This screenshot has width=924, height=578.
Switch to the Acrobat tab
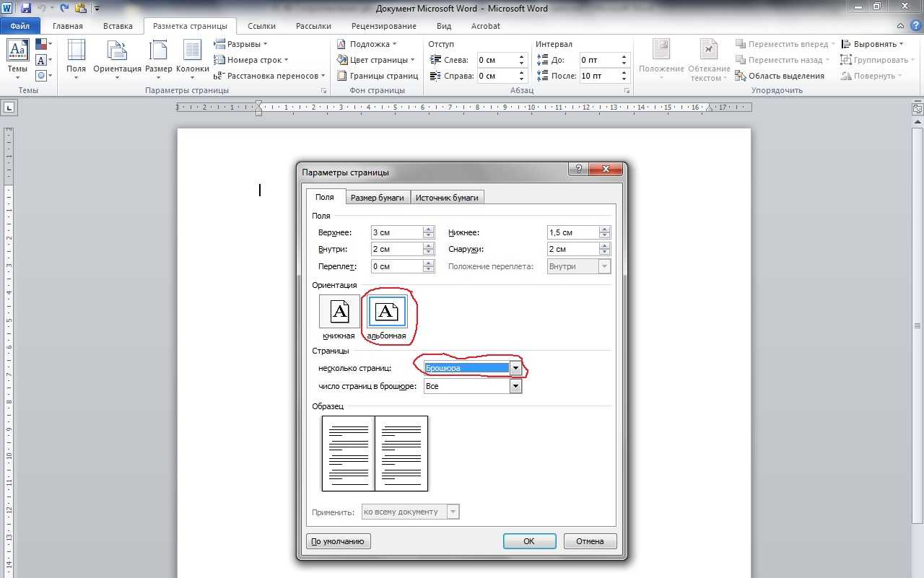coord(486,26)
